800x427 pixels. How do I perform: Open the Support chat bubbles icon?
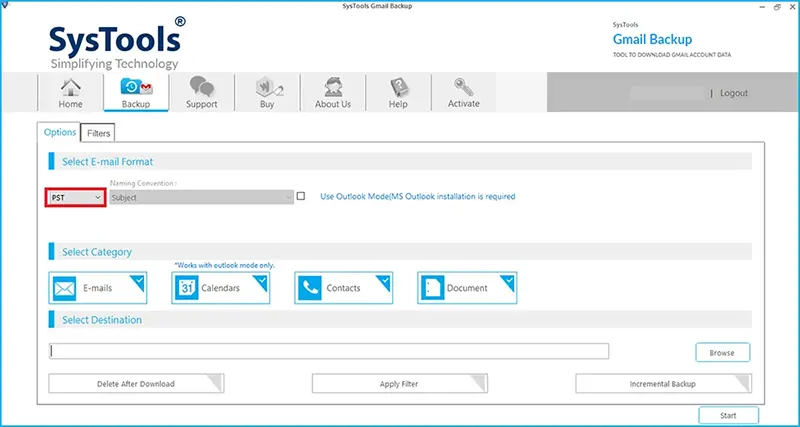coord(202,87)
